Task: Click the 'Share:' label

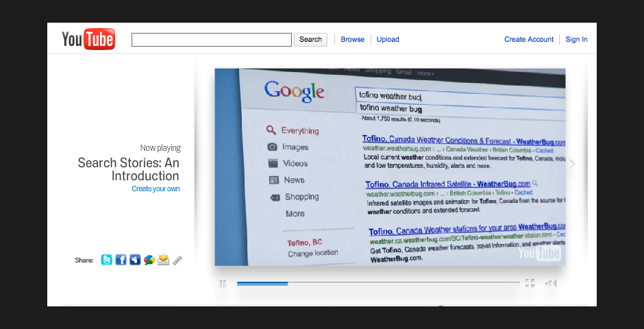Action: (x=84, y=260)
